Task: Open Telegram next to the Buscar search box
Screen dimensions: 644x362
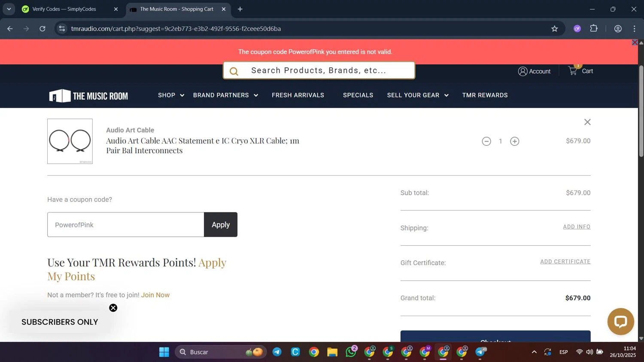Action: (x=277, y=352)
